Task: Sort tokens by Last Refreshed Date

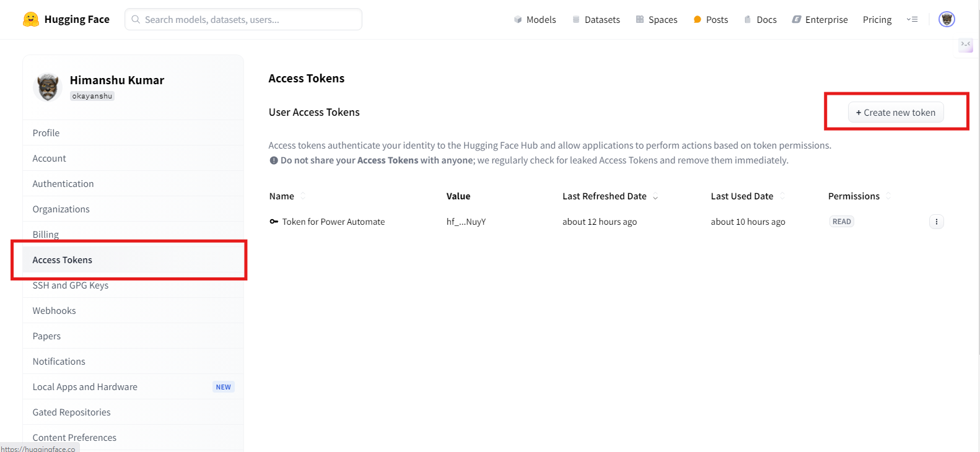Action: pyautogui.click(x=655, y=197)
